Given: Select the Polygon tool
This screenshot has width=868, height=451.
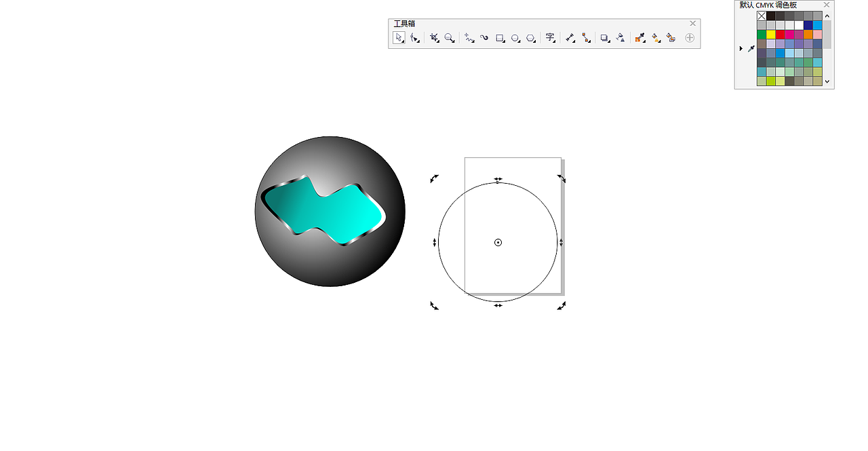Looking at the screenshot, I should click(531, 38).
